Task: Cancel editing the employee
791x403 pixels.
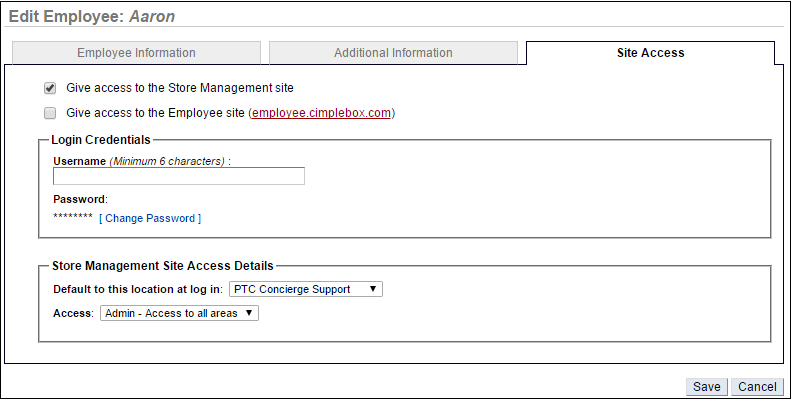Action: (757, 387)
